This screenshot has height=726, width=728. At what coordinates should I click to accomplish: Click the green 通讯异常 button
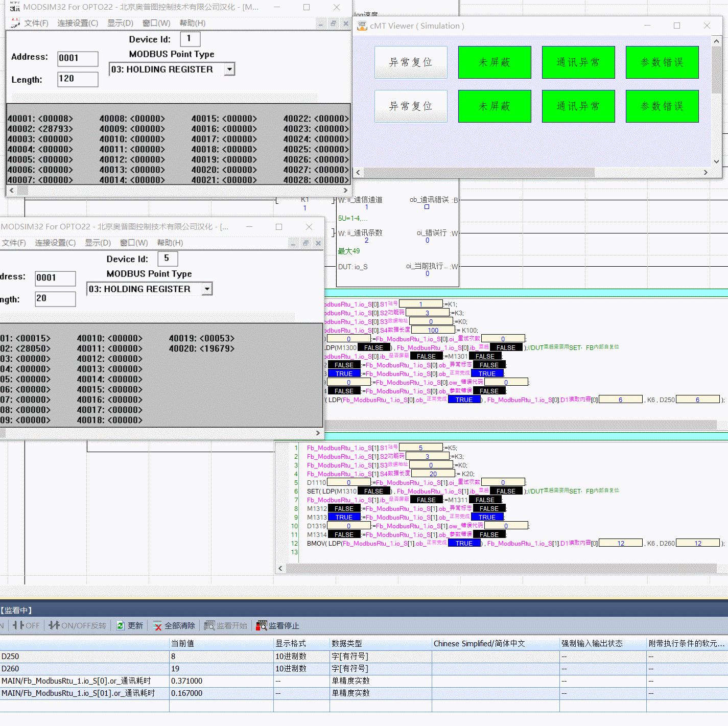point(578,62)
